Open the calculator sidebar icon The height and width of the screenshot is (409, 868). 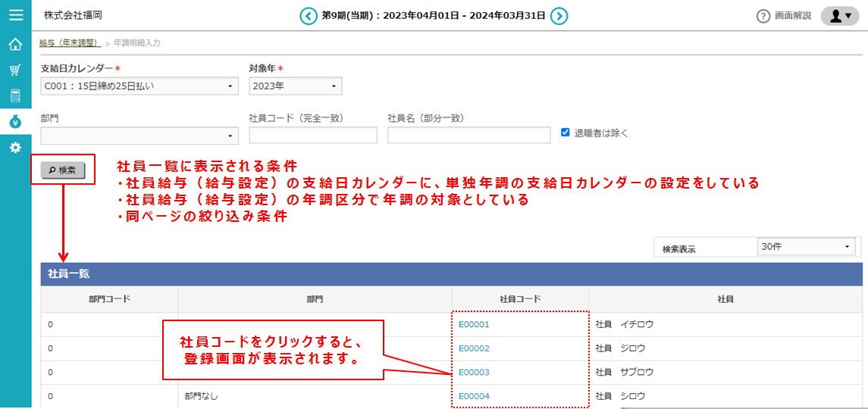[16, 95]
